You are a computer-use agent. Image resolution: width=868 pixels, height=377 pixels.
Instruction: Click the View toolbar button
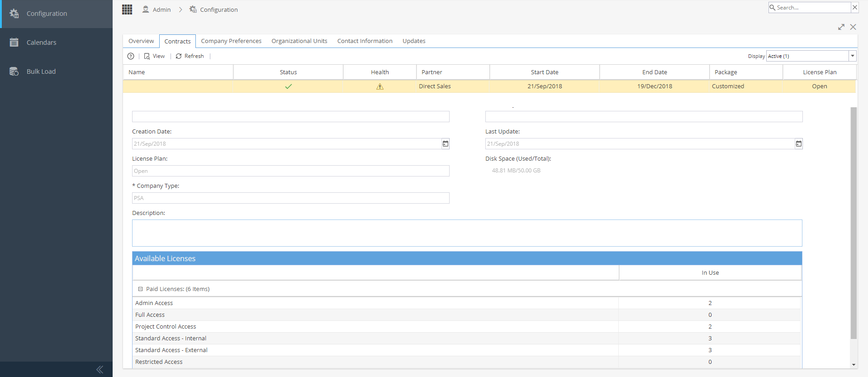point(155,56)
